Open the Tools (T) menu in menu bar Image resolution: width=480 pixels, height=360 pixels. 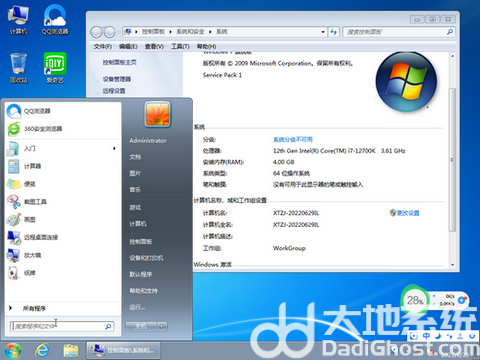pyautogui.click(x=180, y=46)
